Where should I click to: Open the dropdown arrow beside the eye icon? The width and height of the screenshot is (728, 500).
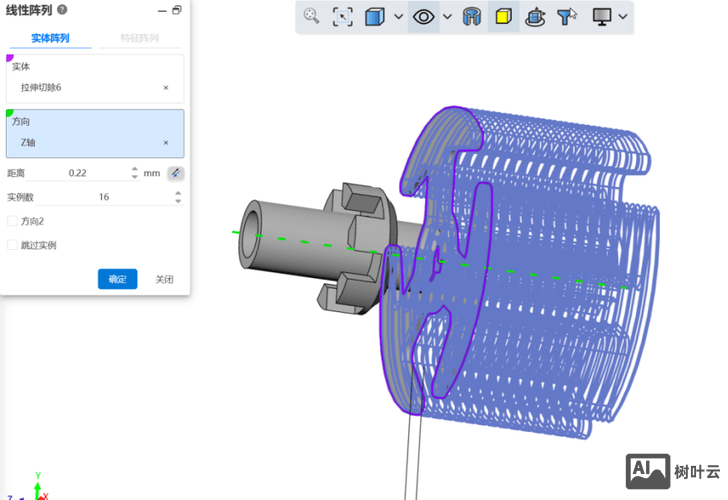447,17
